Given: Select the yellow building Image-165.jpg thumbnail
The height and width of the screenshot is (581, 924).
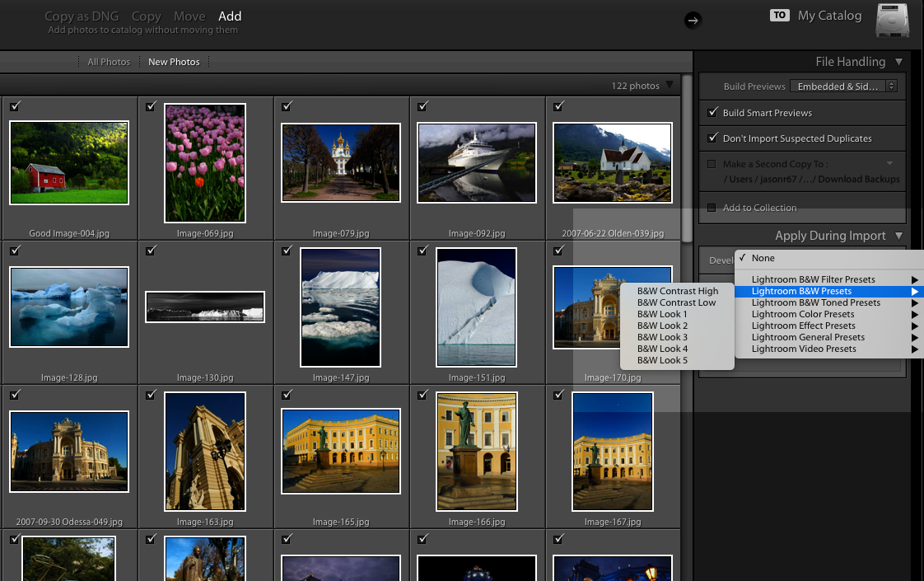Looking at the screenshot, I should pos(341,452).
